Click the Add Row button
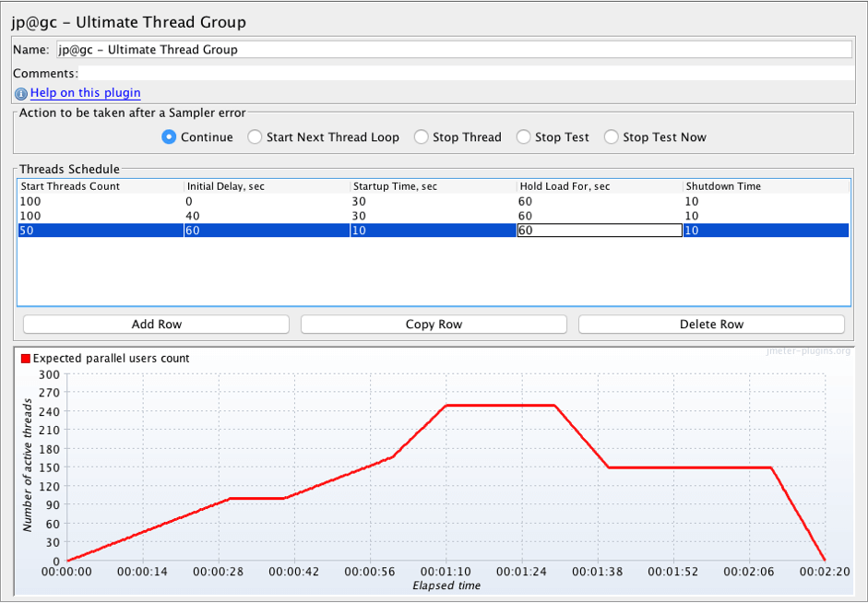 click(x=156, y=325)
